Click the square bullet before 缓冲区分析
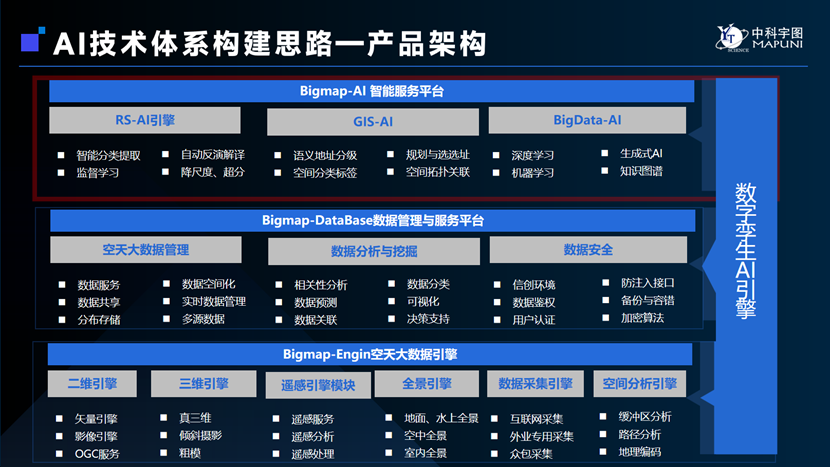Viewport: 830px width, 467px height. 603,417
